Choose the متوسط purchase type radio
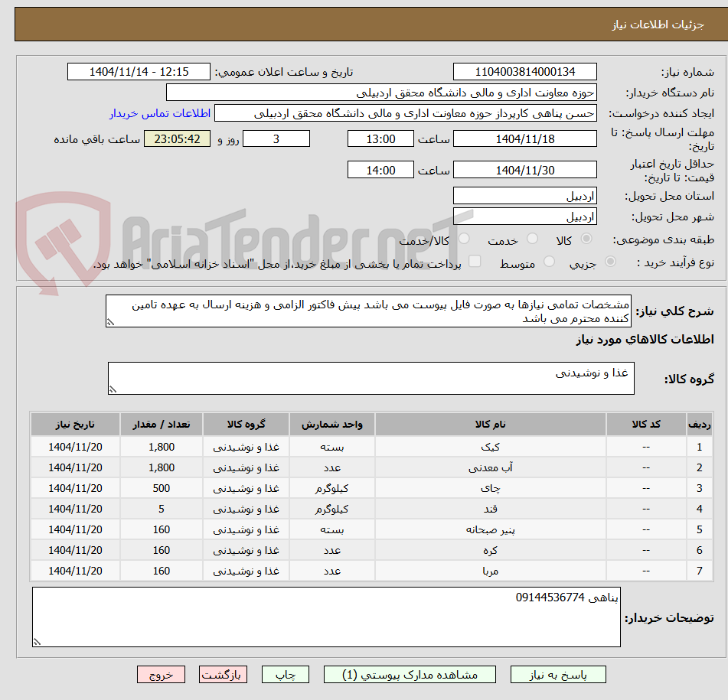728x700 pixels. [549, 262]
